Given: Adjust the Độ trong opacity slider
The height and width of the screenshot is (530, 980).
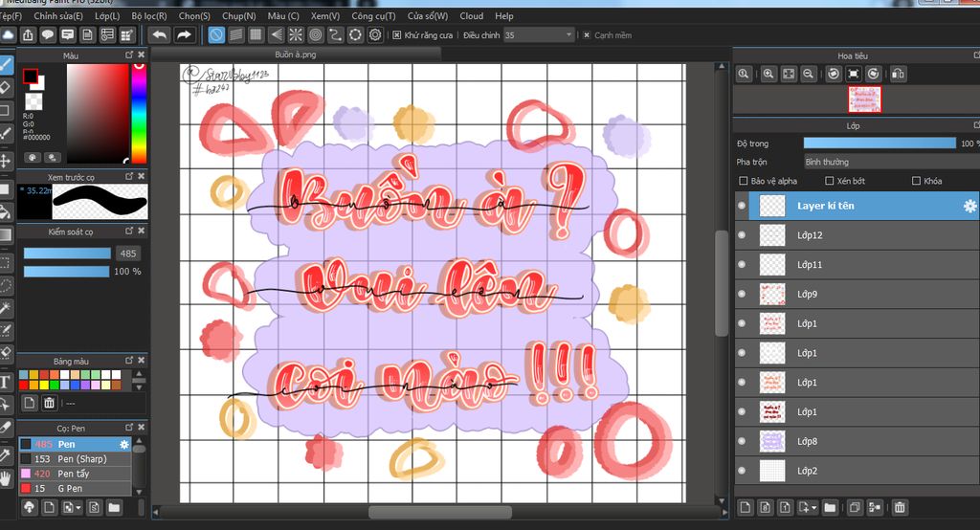Looking at the screenshot, I should (x=880, y=144).
